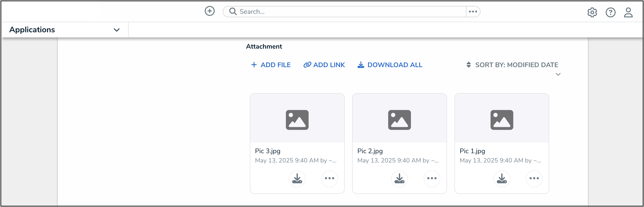Image resolution: width=644 pixels, height=207 pixels.
Task: Open more options for Pic 2.jpg
Action: click(x=432, y=179)
